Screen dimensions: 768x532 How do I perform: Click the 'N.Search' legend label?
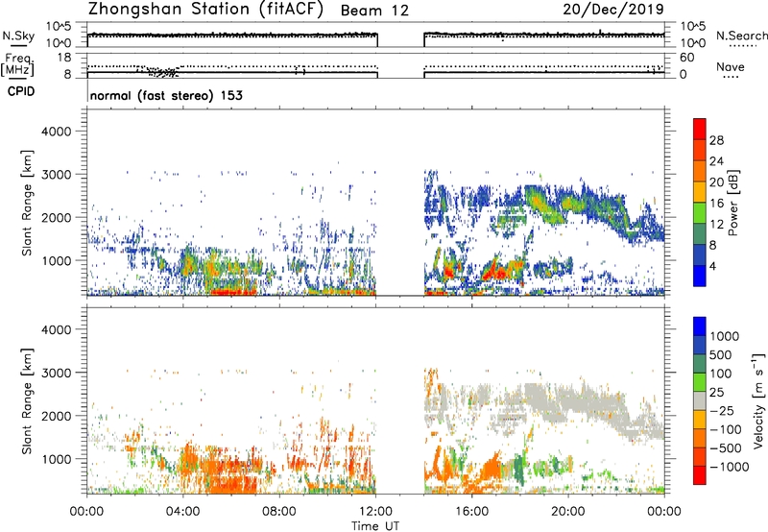click(x=742, y=36)
